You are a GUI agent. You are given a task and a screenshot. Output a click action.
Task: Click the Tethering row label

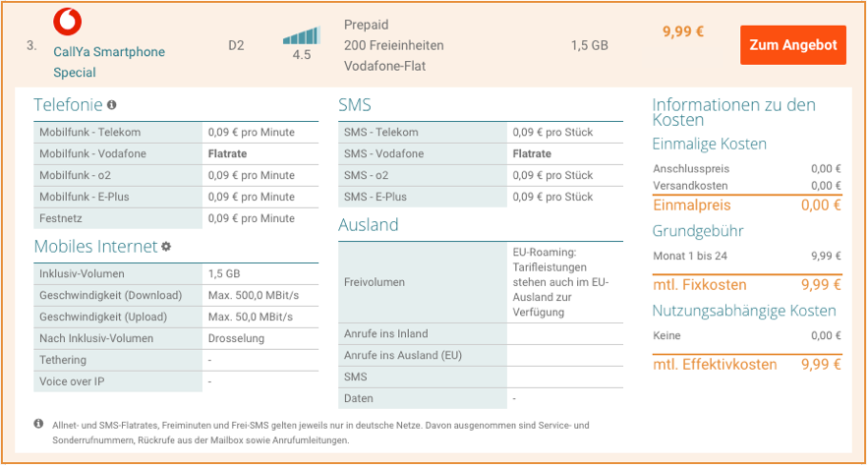click(x=64, y=360)
